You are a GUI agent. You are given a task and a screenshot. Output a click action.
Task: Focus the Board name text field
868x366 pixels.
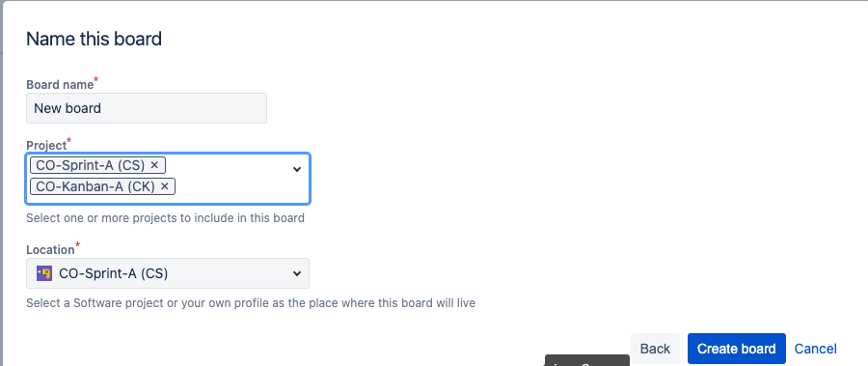point(147,108)
